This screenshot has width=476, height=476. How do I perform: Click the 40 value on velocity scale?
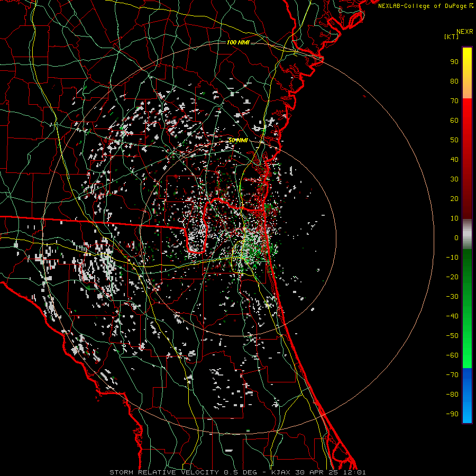(x=454, y=159)
